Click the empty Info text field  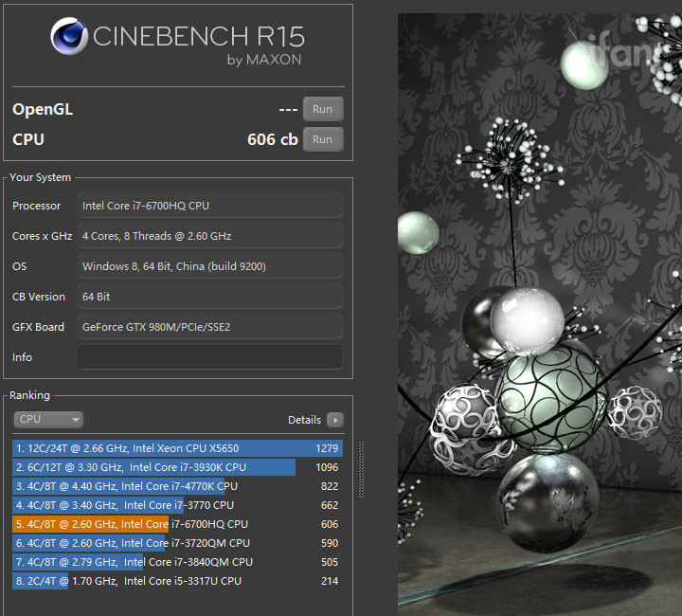click(209, 357)
